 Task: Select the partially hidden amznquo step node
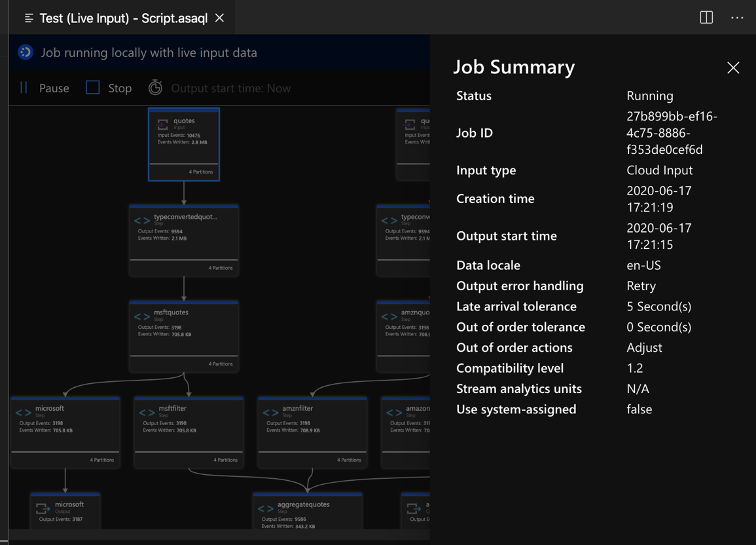click(x=403, y=336)
